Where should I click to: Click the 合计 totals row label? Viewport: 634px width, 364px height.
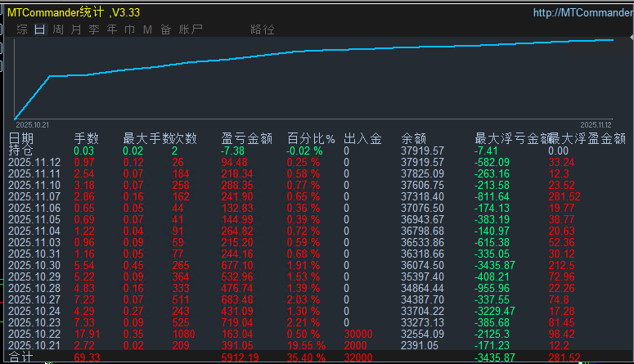[20, 357]
